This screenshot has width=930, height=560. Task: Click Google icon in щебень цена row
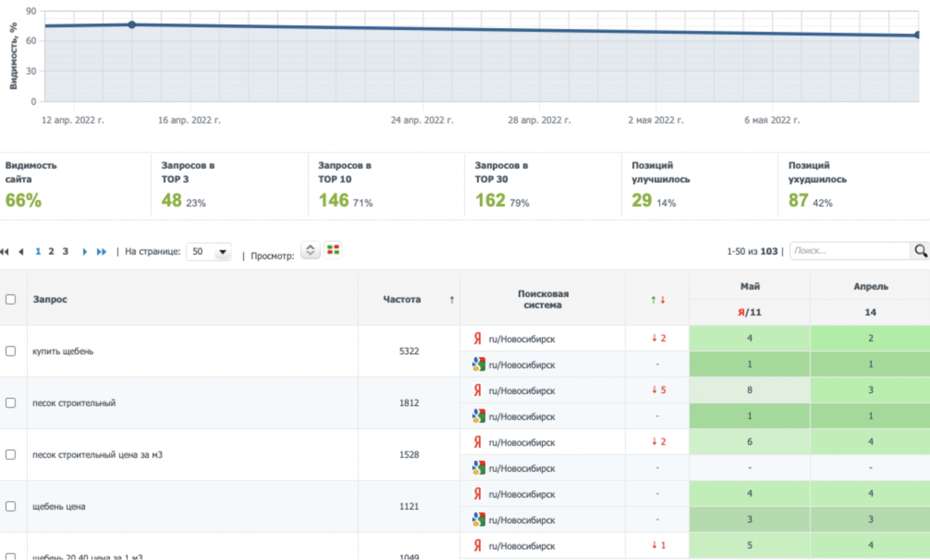coord(478,520)
